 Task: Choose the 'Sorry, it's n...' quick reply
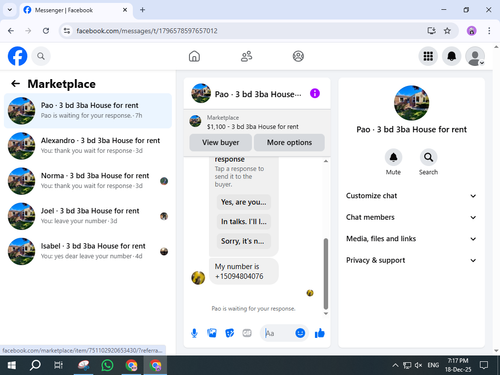244,241
